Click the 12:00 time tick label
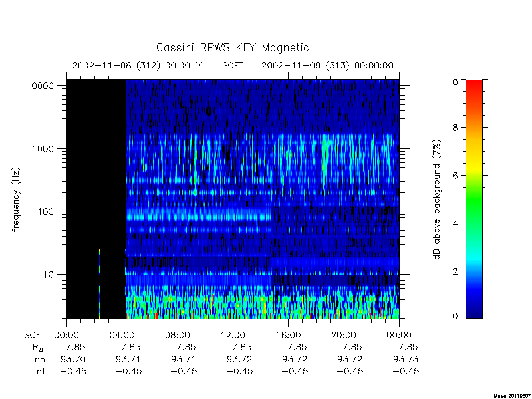This screenshot has width=532, height=399. click(x=233, y=336)
